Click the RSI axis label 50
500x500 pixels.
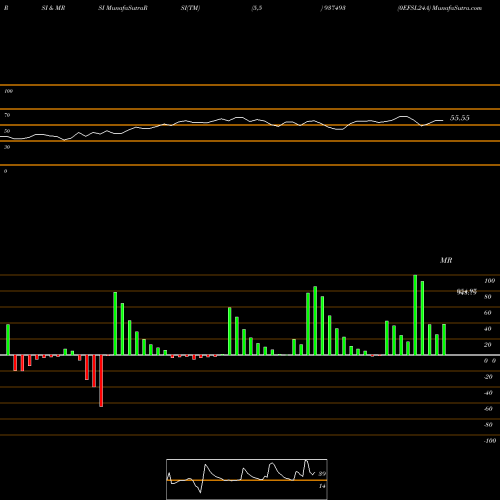7,131
